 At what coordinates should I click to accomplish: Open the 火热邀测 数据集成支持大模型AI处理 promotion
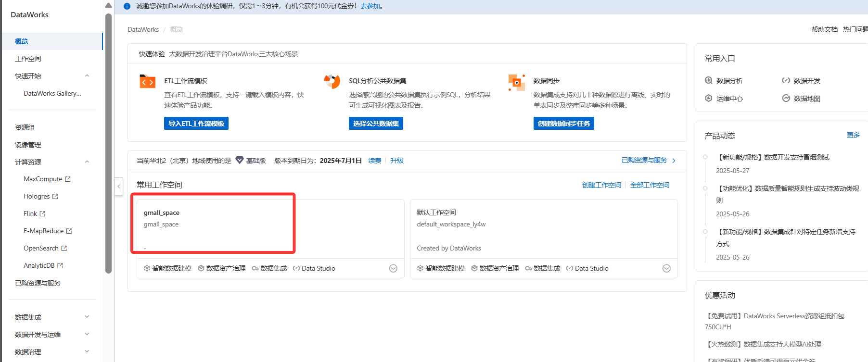(763, 344)
